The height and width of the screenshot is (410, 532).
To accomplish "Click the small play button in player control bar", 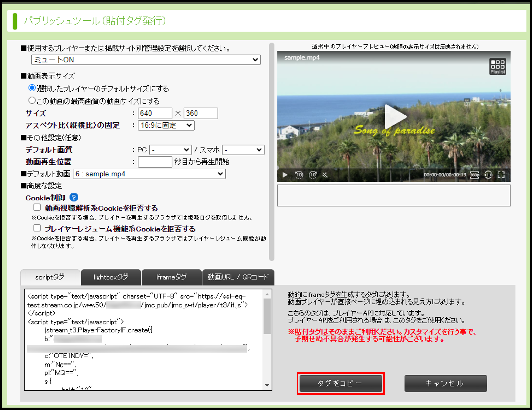I will tap(285, 175).
